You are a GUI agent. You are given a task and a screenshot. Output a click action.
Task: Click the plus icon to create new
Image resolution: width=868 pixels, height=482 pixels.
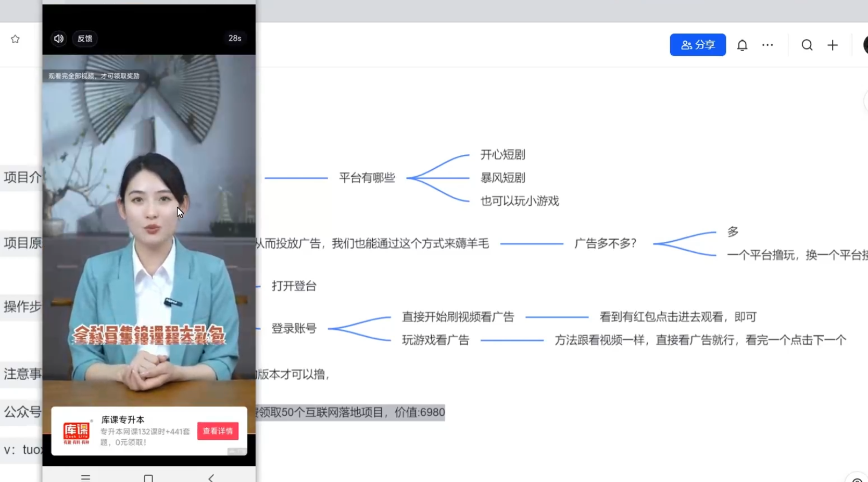click(x=833, y=45)
